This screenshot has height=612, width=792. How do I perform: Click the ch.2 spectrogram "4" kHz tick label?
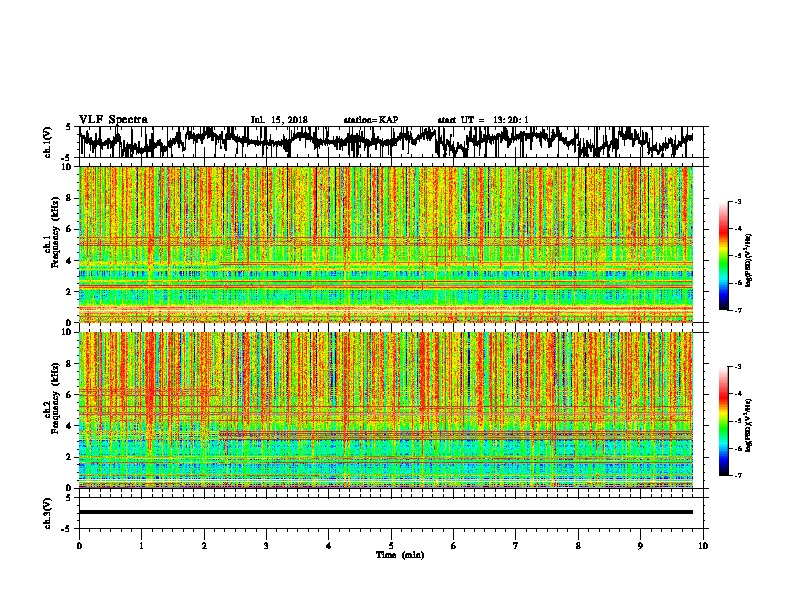pyautogui.click(x=70, y=426)
